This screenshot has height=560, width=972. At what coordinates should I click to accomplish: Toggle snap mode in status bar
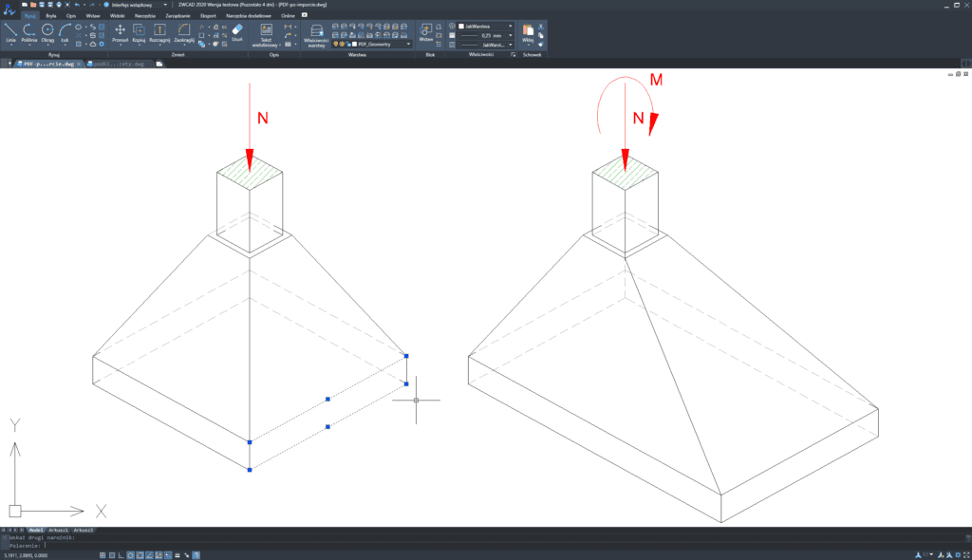click(x=103, y=555)
